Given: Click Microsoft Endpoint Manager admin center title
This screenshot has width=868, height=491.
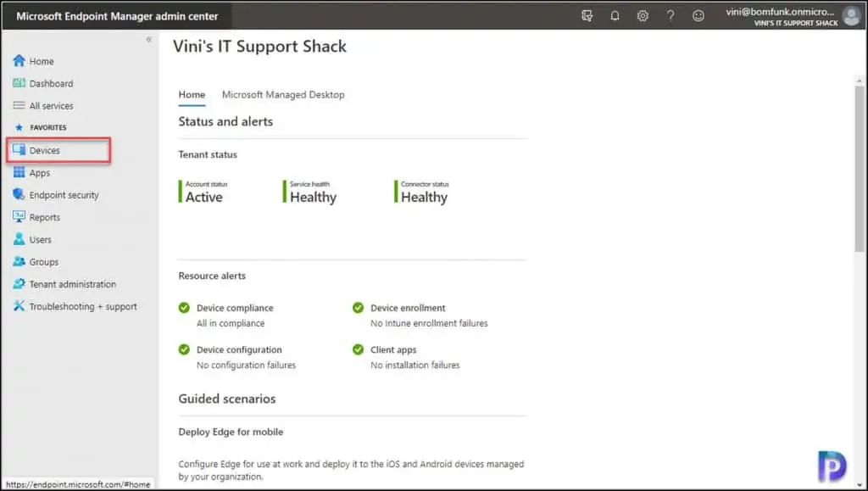Looking at the screenshot, I should 117,16.
